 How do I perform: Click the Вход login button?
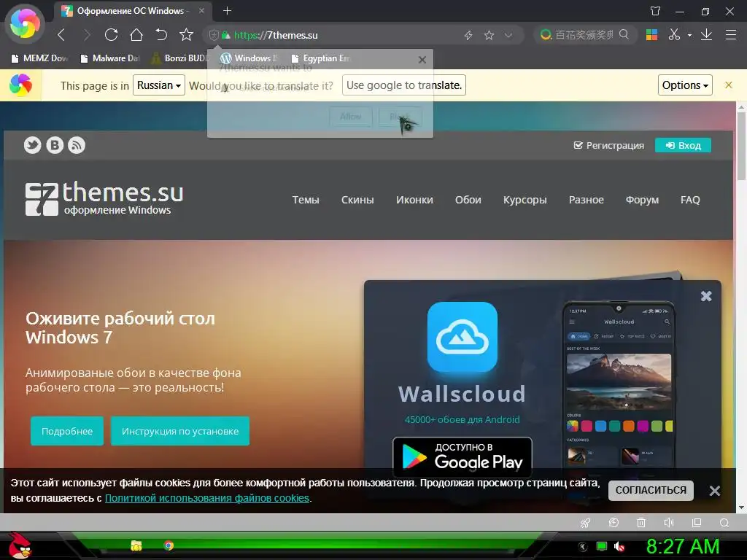pos(683,145)
